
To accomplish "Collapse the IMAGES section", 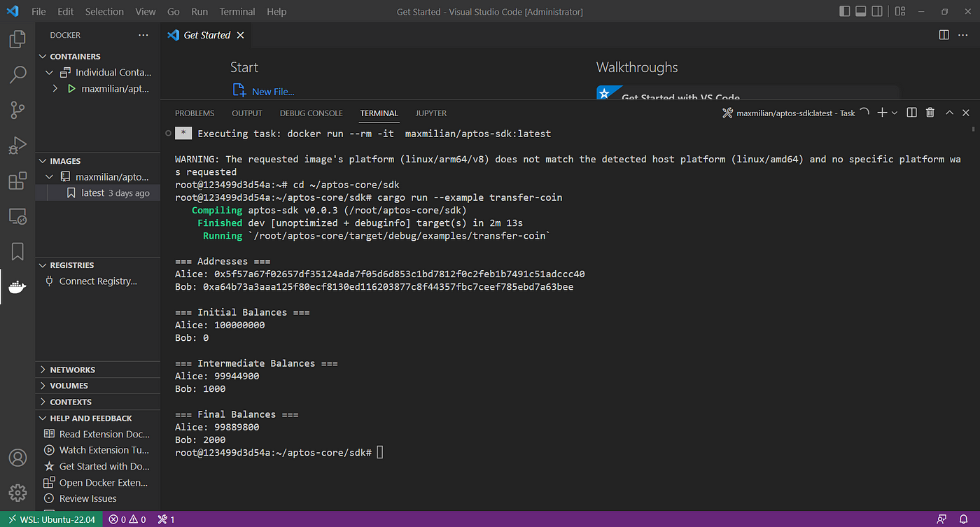I will (x=98, y=161).
